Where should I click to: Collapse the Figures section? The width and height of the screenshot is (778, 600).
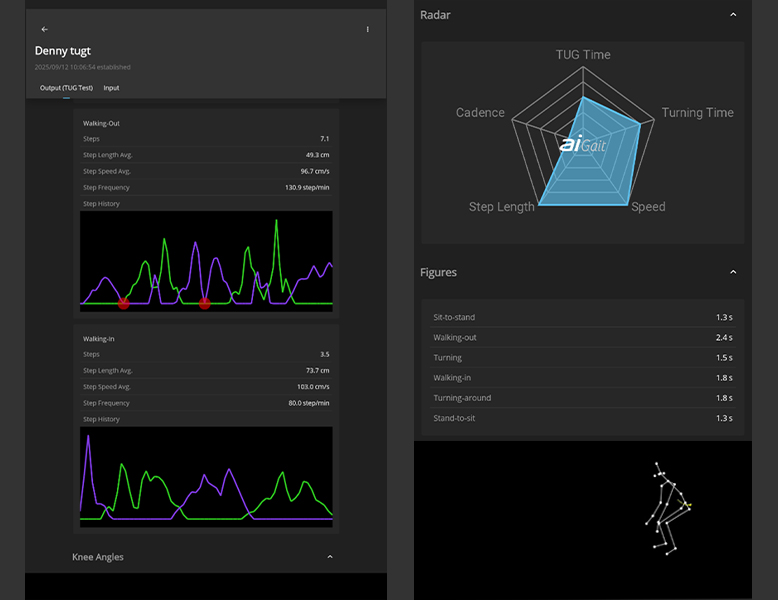[733, 272]
